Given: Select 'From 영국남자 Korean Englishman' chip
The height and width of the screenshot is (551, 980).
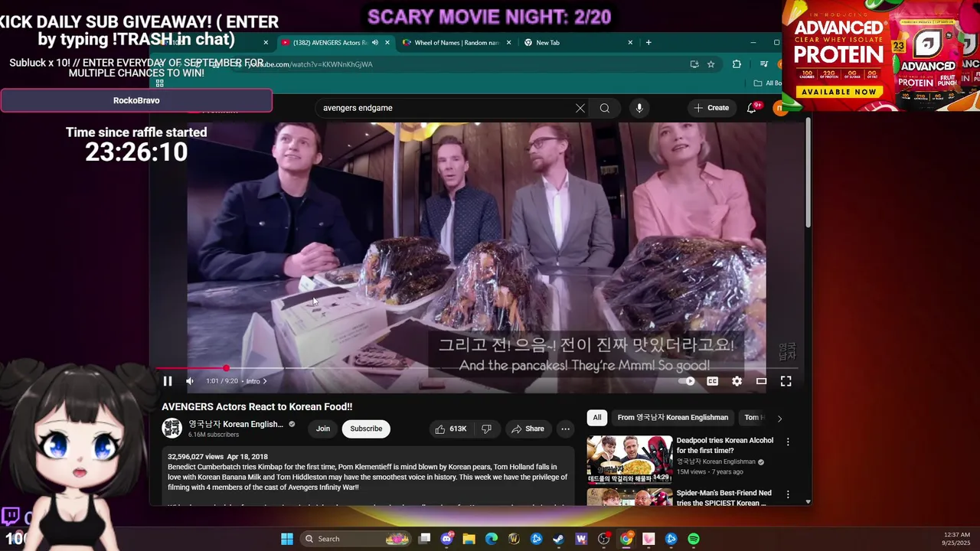Looking at the screenshot, I should click(673, 417).
